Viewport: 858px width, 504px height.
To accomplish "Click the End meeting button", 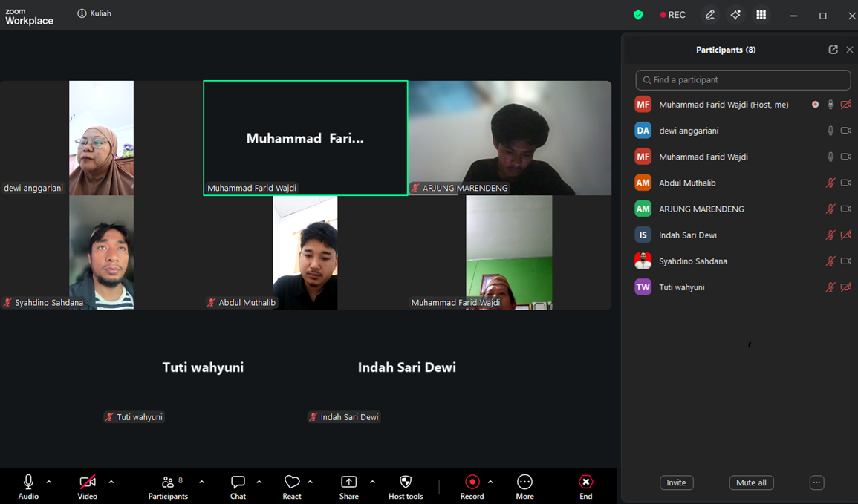I will tap(585, 486).
